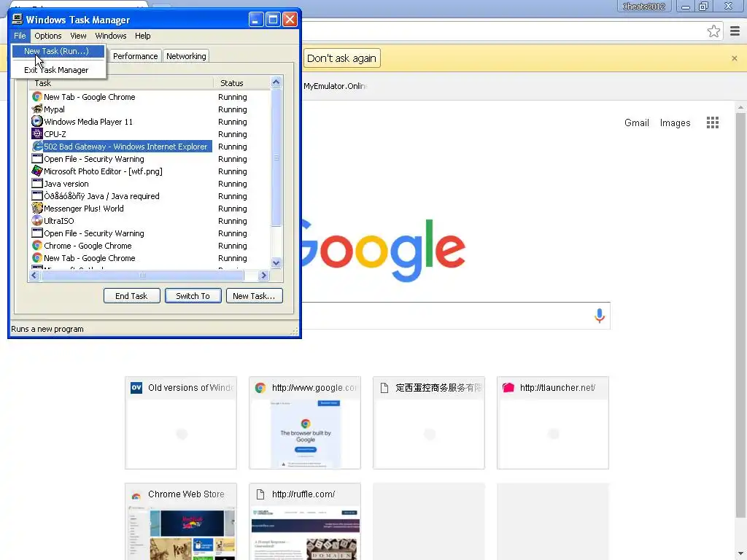The width and height of the screenshot is (747, 560).
Task: Switch to the Performance tab
Action: coord(135,56)
